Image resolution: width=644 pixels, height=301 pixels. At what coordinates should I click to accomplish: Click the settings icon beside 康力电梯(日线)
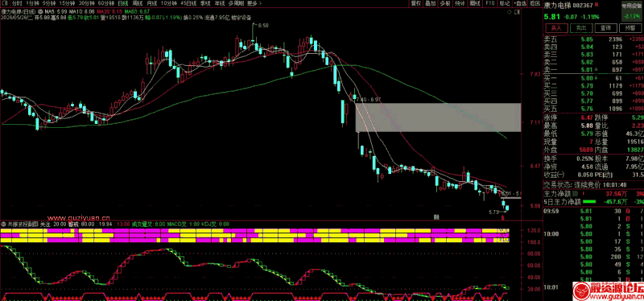39,12
